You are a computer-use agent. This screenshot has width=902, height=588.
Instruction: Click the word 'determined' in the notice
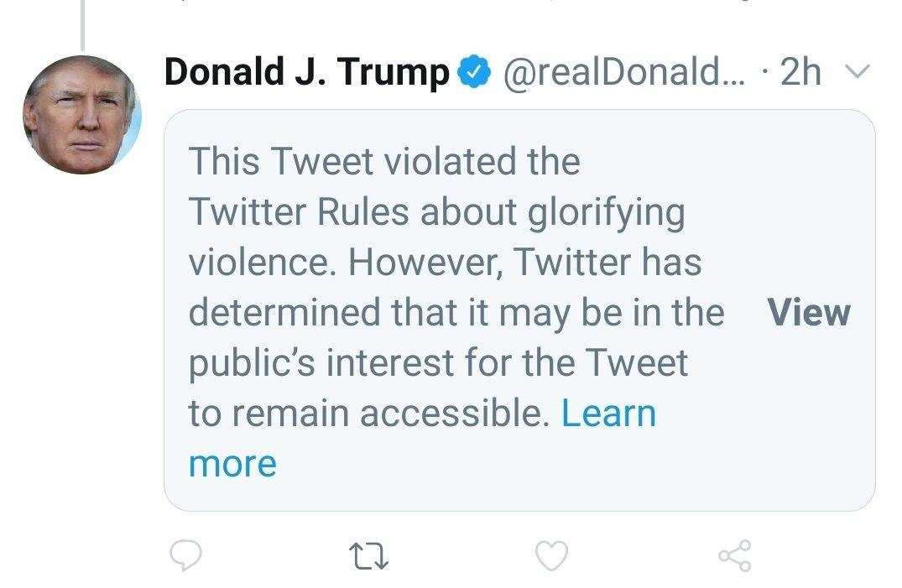284,313
